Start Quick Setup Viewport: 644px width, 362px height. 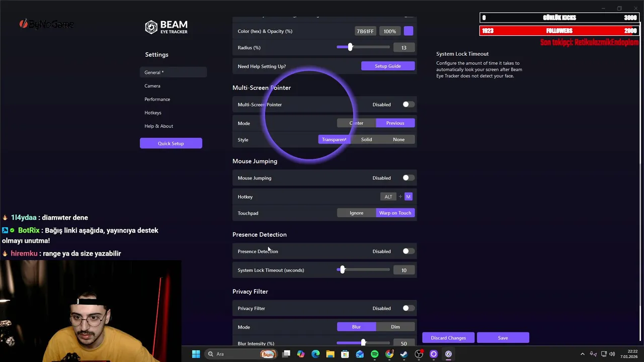point(171,143)
